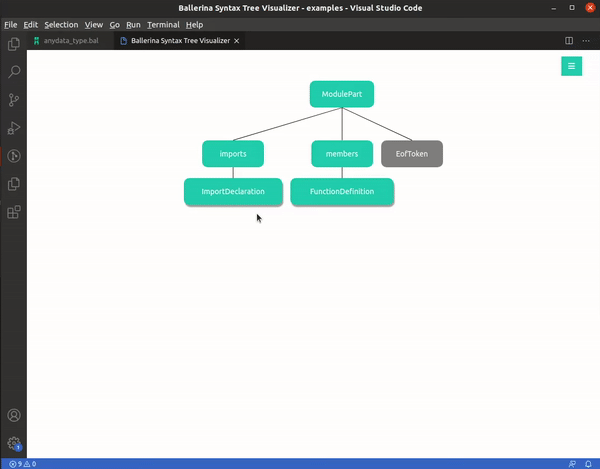
Task: Show errors and warnings in status bar
Action: point(23,464)
